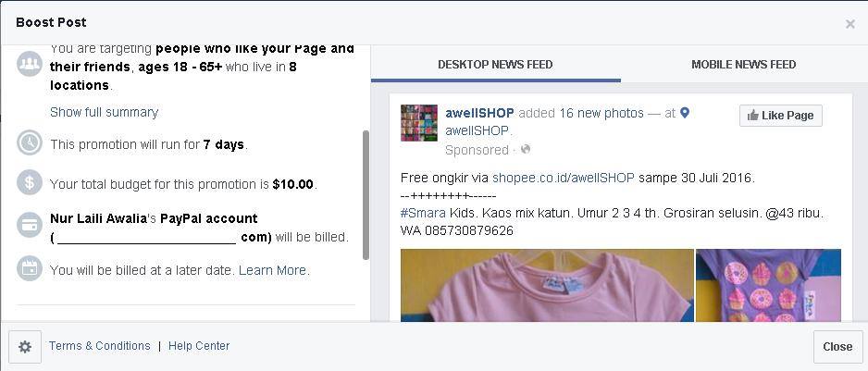Click the location pin icon in post
Screen dimensions: 868x371
coord(685,113)
